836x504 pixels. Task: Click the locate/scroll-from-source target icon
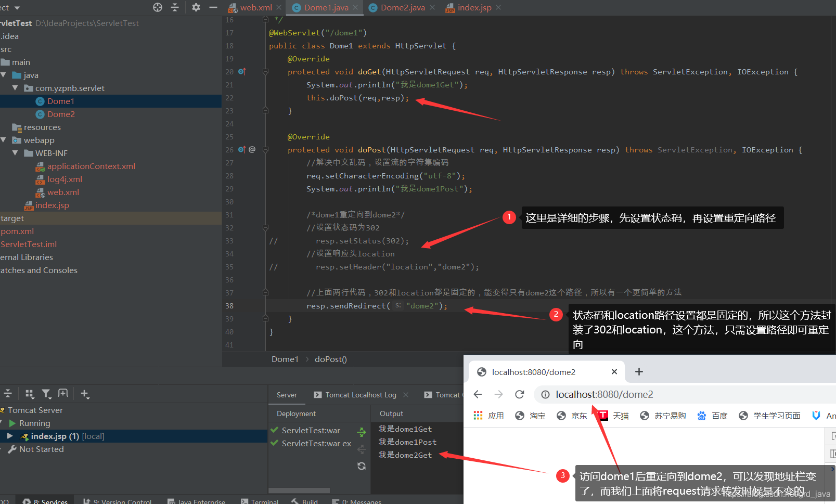click(x=158, y=7)
